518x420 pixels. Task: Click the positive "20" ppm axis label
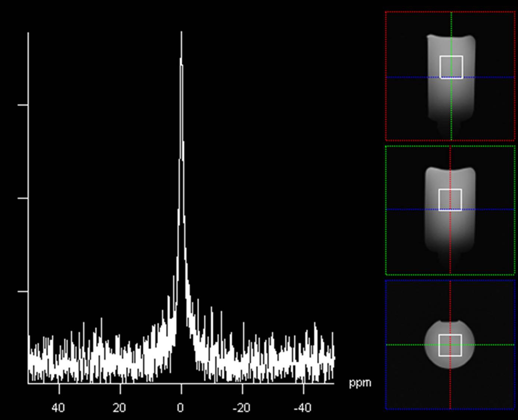[x=119, y=408]
